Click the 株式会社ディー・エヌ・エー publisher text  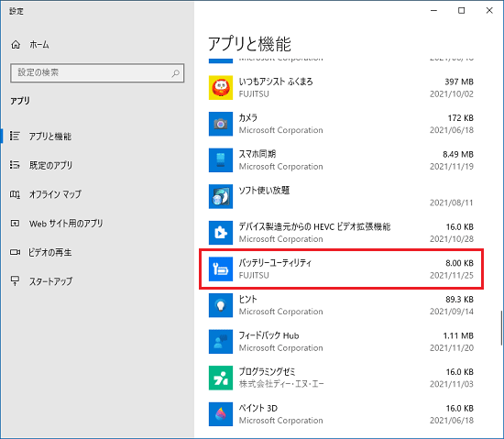tap(281, 384)
